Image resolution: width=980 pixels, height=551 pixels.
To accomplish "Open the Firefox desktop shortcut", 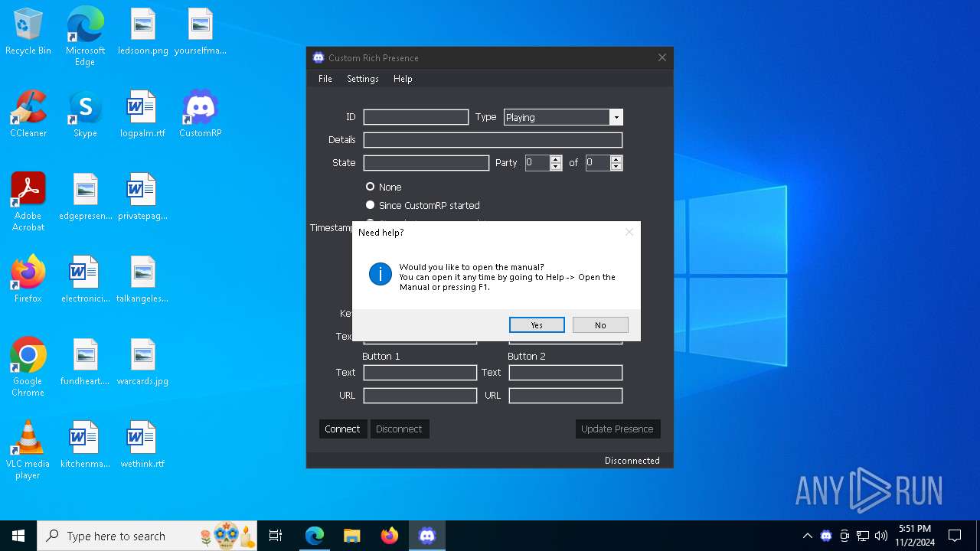I will (28, 280).
